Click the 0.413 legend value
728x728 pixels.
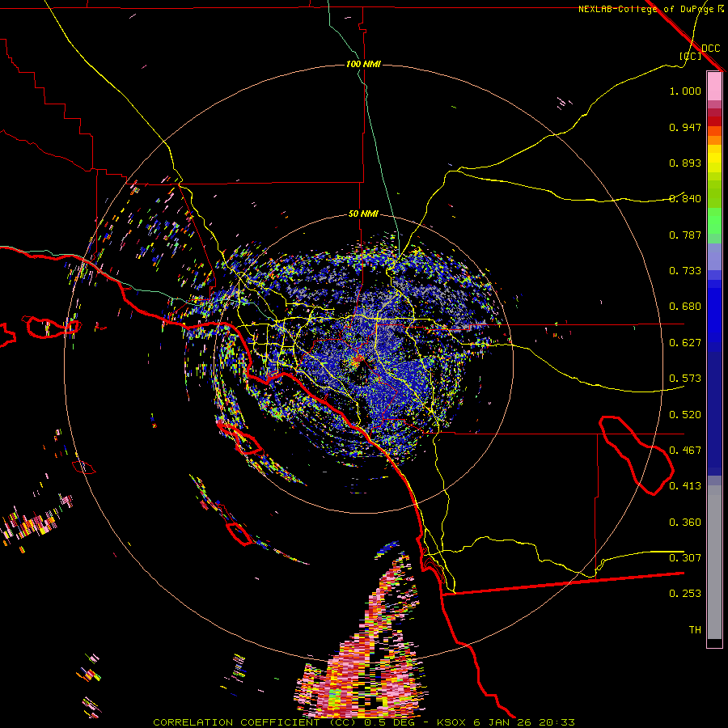tap(685, 486)
